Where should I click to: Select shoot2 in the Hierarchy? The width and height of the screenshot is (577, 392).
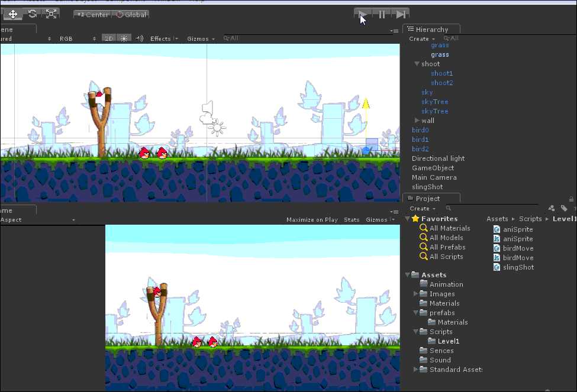click(x=442, y=83)
